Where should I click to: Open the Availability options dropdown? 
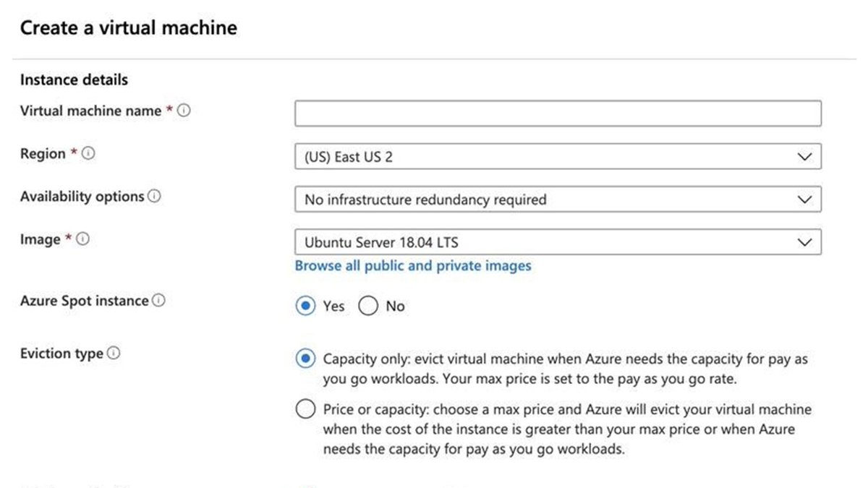click(x=557, y=199)
